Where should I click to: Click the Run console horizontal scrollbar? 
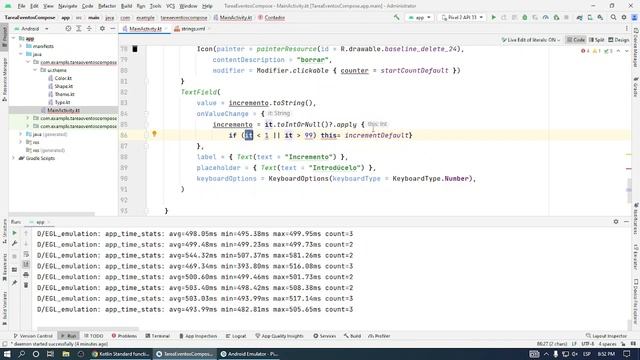pos(88,329)
